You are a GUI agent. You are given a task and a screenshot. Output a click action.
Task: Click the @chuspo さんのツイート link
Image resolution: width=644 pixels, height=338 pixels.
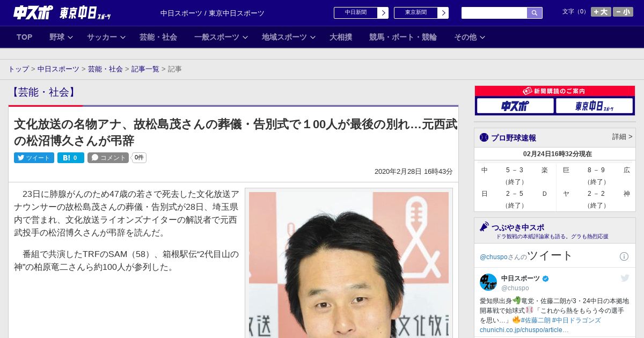526,255
